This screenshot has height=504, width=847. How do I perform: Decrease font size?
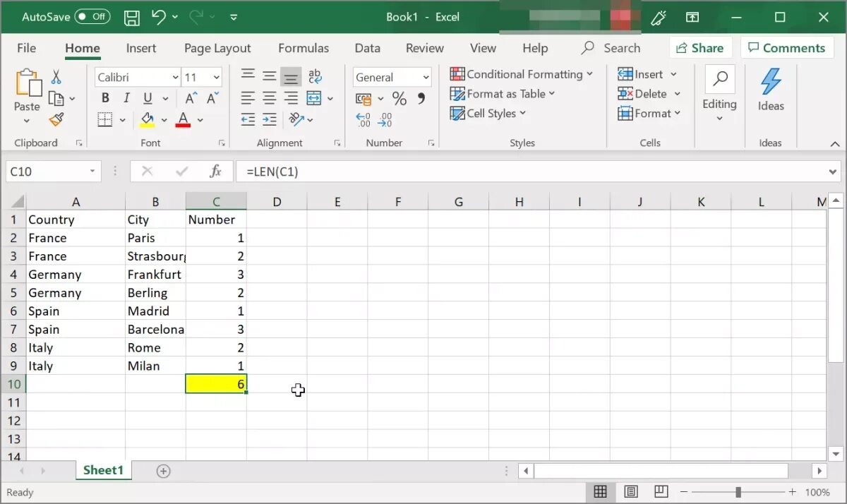click(212, 98)
